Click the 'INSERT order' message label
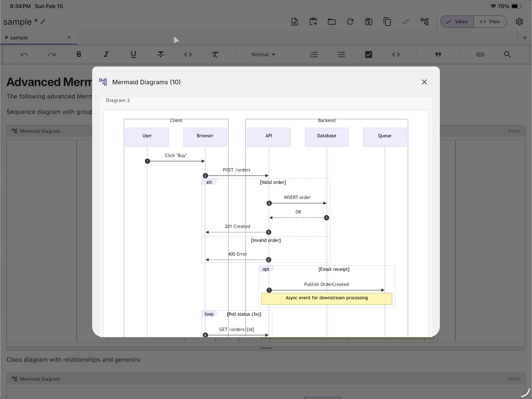 point(297,197)
